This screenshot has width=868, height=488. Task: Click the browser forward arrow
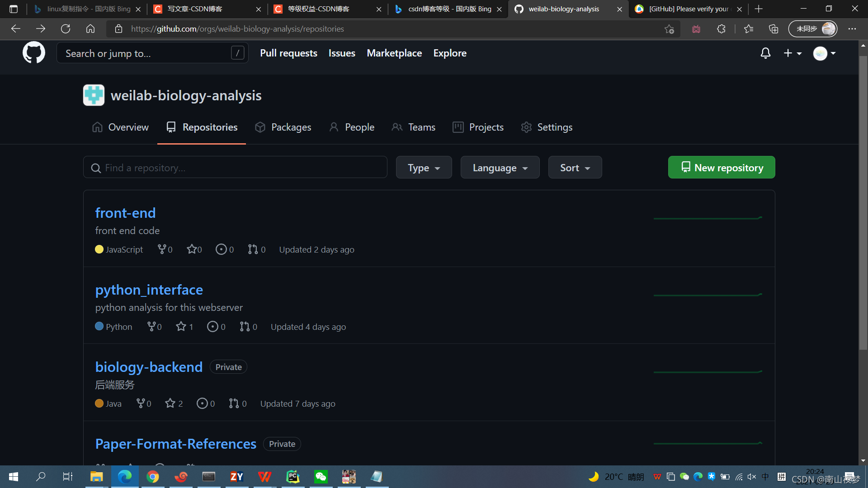point(41,29)
